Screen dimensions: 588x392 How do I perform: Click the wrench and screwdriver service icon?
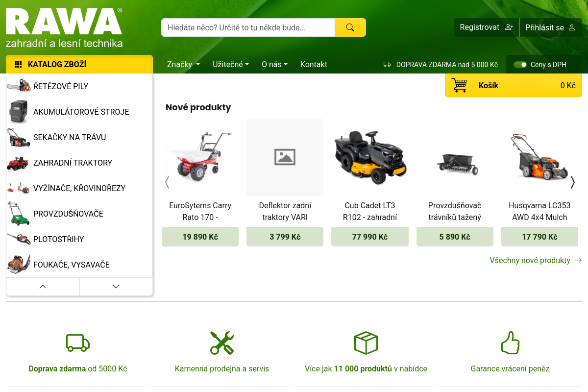pos(222,343)
